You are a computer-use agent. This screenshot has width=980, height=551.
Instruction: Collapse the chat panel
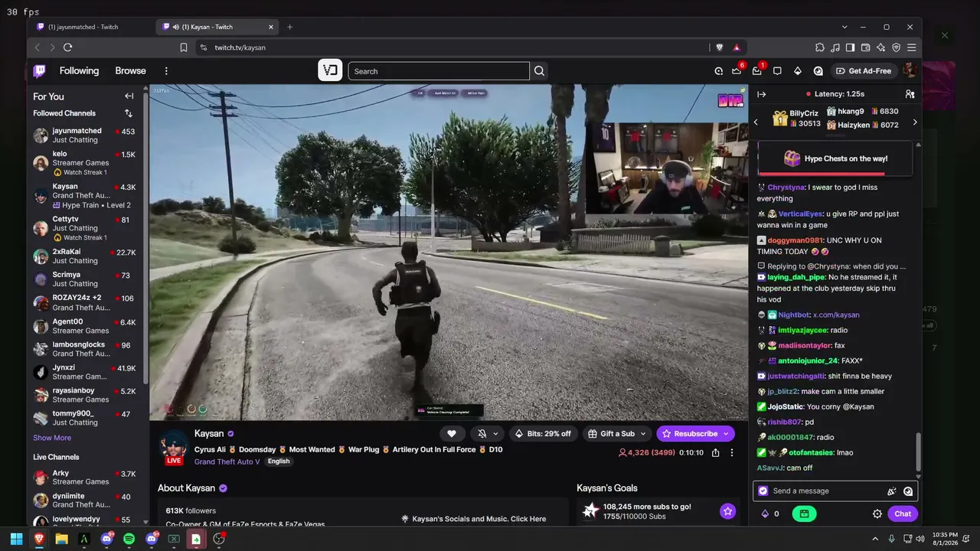pyautogui.click(x=762, y=94)
